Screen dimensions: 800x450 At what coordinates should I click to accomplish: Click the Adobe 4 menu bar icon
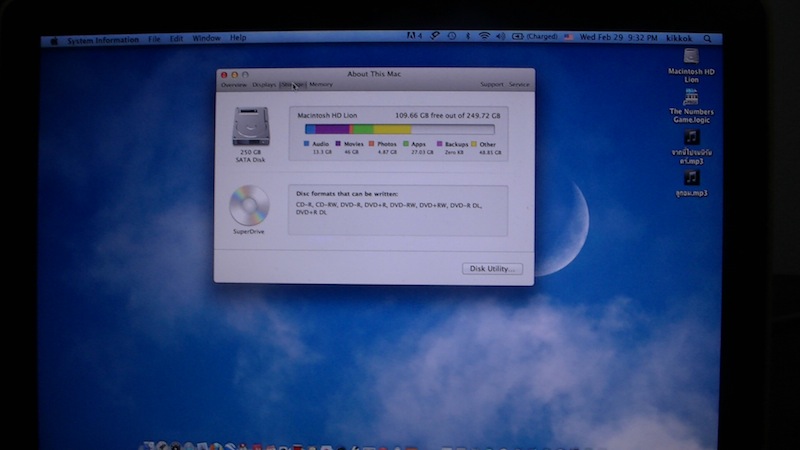[x=414, y=36]
